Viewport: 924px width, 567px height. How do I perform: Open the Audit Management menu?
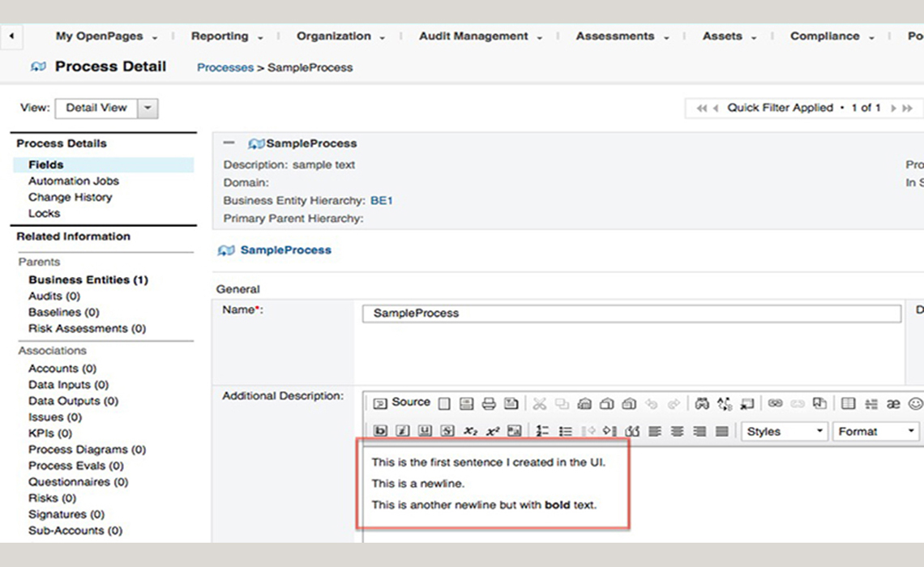click(x=479, y=36)
